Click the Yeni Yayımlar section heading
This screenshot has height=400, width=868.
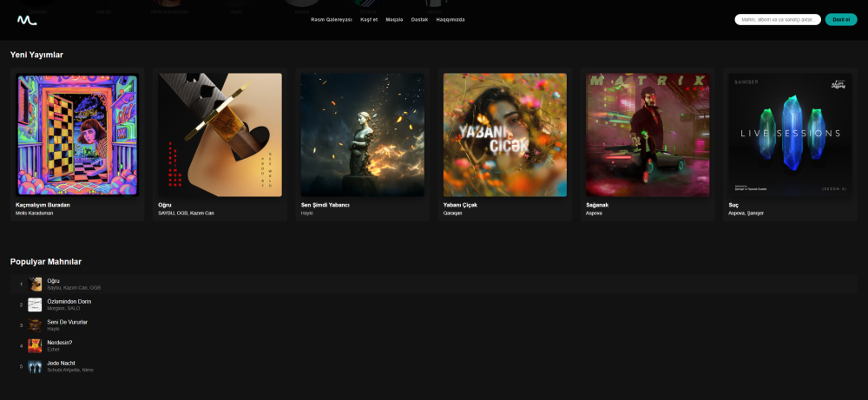36,55
